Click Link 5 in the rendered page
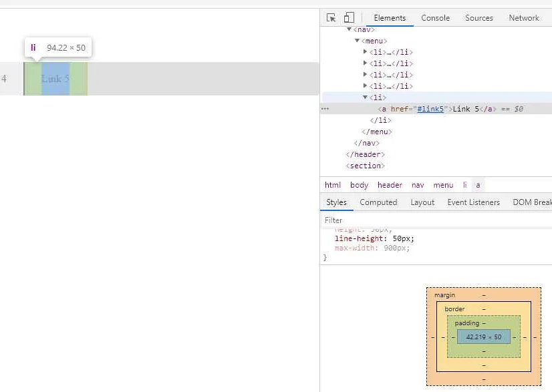This screenshot has height=392, width=552. (55, 78)
